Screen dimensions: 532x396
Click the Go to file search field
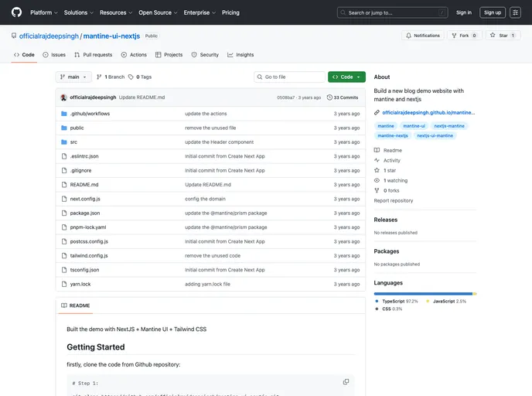pyautogui.click(x=290, y=77)
